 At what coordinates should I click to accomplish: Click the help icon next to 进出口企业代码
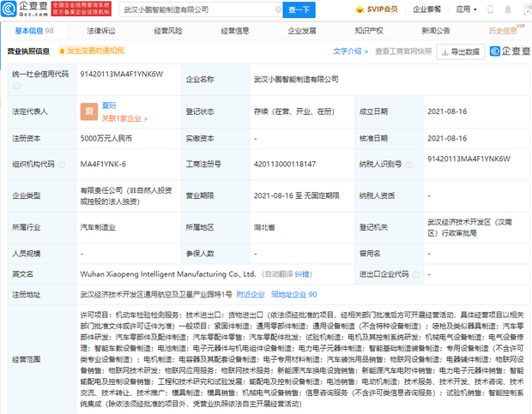414,275
